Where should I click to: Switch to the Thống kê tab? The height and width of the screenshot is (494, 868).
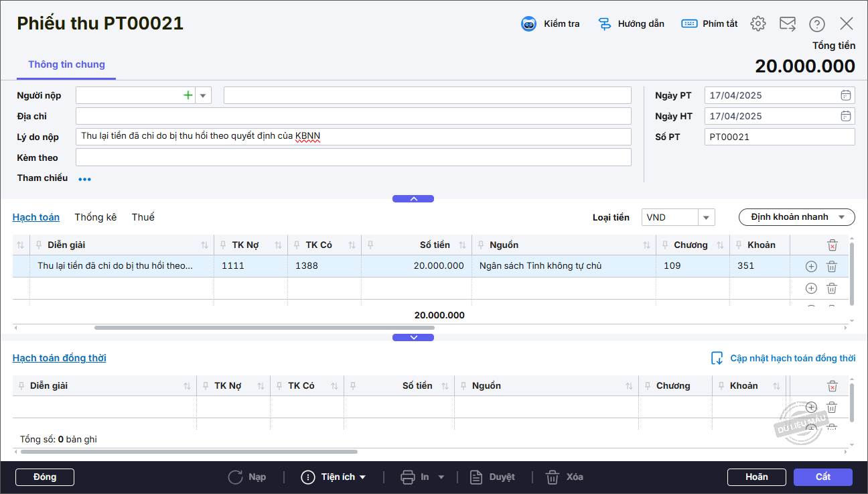(x=96, y=217)
